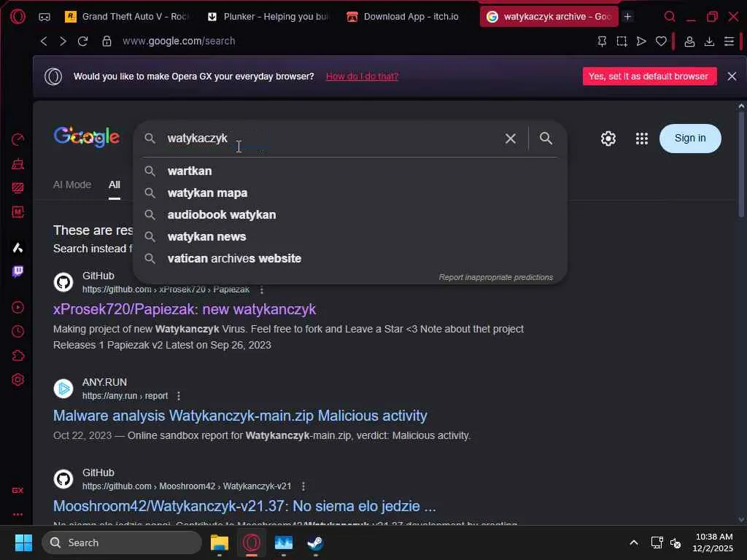Choose the 'watykan news' suggestion
747x560 pixels.
(349, 237)
